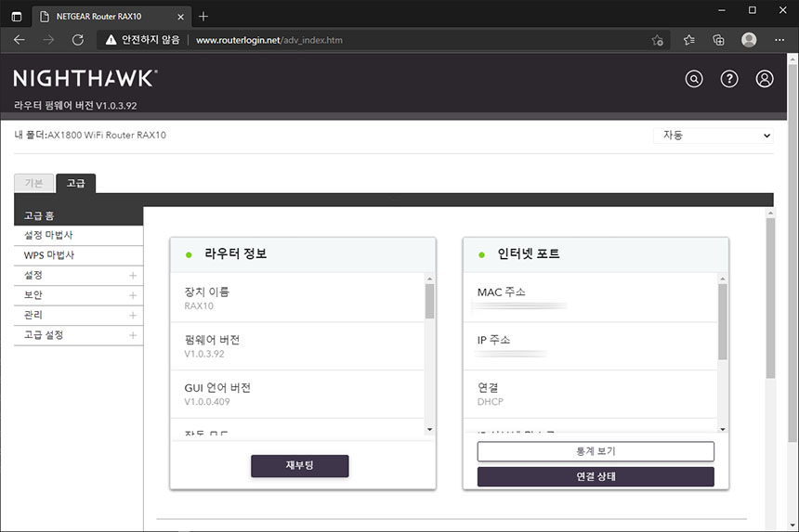Click the 장치 이름 label
Image resolution: width=799 pixels, height=532 pixels.
(x=207, y=292)
